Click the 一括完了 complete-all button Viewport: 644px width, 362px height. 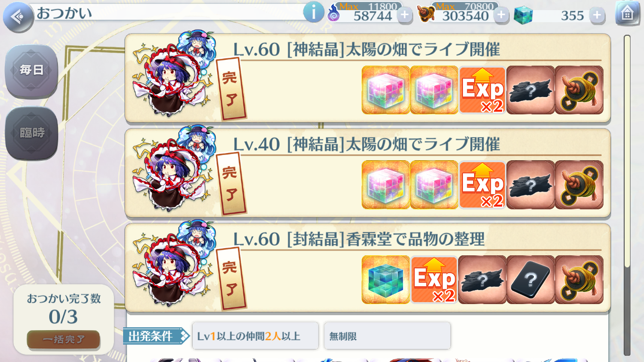[x=63, y=339]
